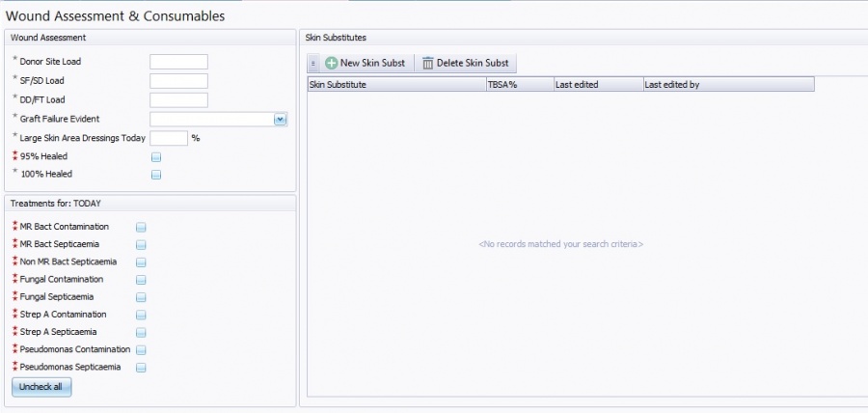Enable MR Bact Contamination treatment checkbox
Screen dimensions: 868x413
141,227
